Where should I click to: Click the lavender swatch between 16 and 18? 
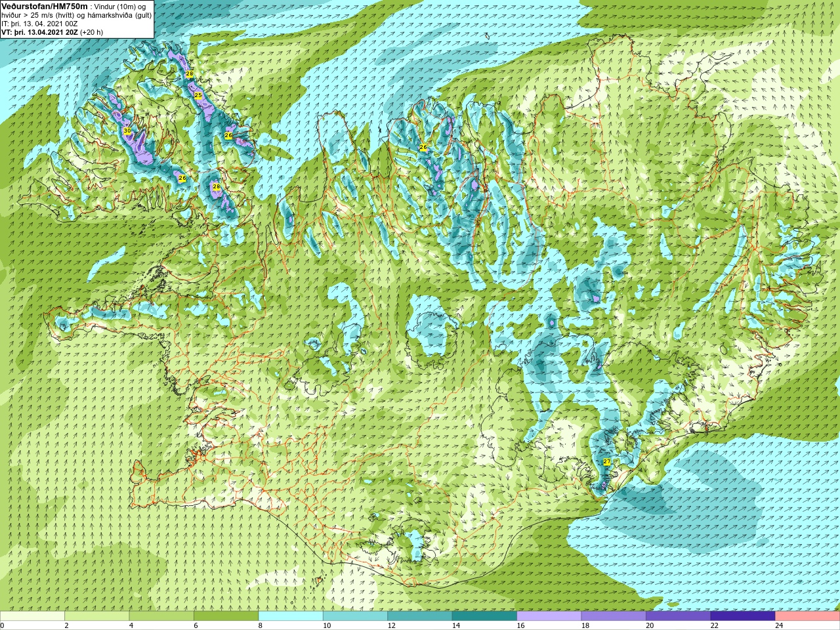coord(549,616)
